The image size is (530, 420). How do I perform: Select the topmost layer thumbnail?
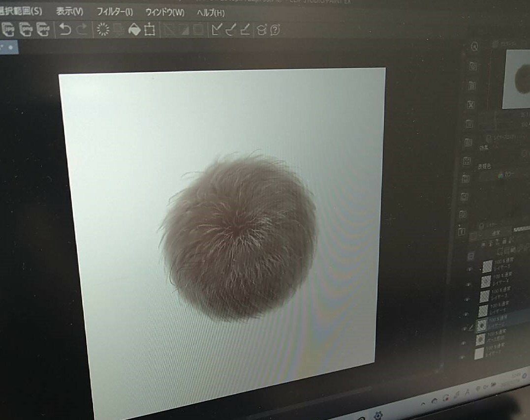[487, 266]
